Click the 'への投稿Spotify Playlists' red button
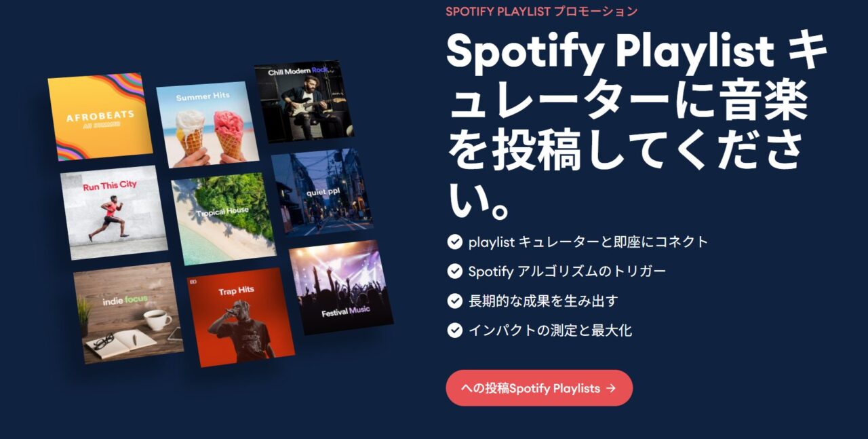868x439 pixels. click(x=539, y=388)
